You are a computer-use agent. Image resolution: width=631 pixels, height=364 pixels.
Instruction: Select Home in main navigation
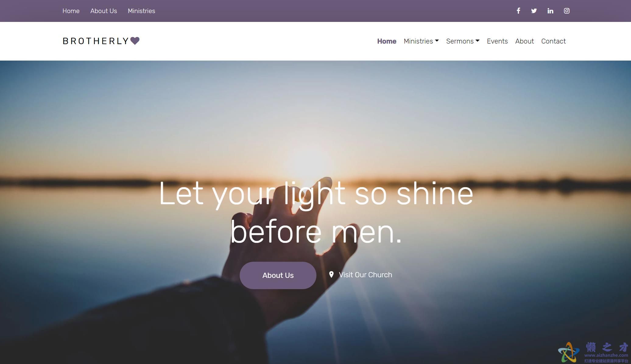point(387,41)
